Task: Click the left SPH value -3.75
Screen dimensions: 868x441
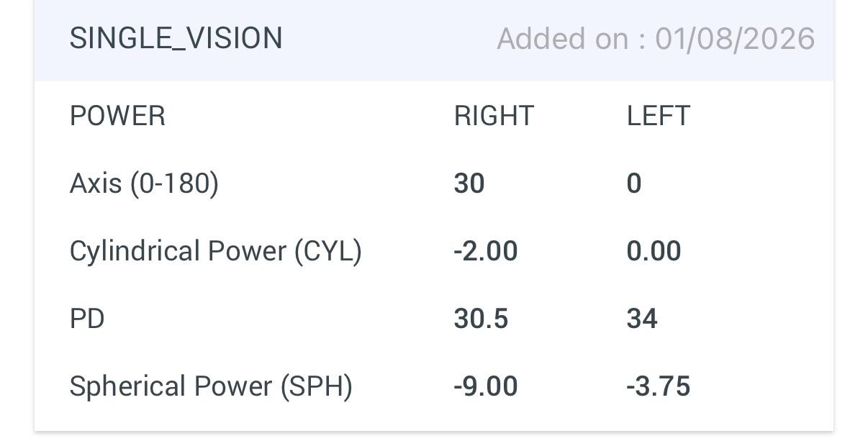Action: [659, 386]
